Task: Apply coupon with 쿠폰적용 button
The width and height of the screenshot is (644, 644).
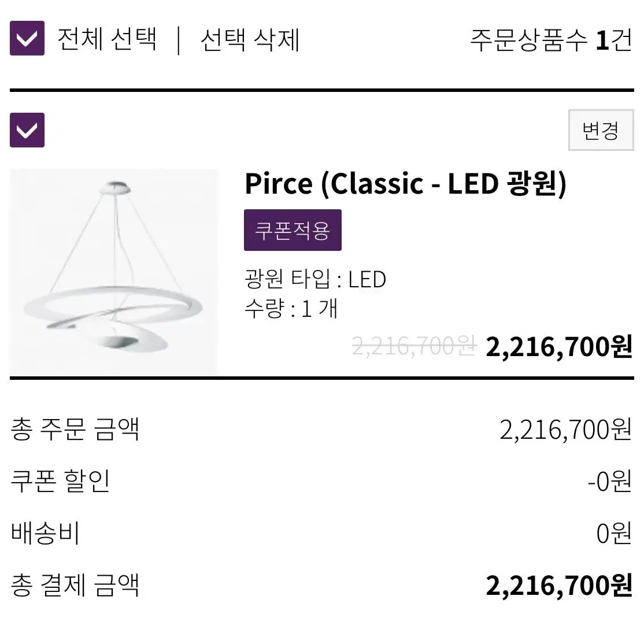Action: click(293, 230)
